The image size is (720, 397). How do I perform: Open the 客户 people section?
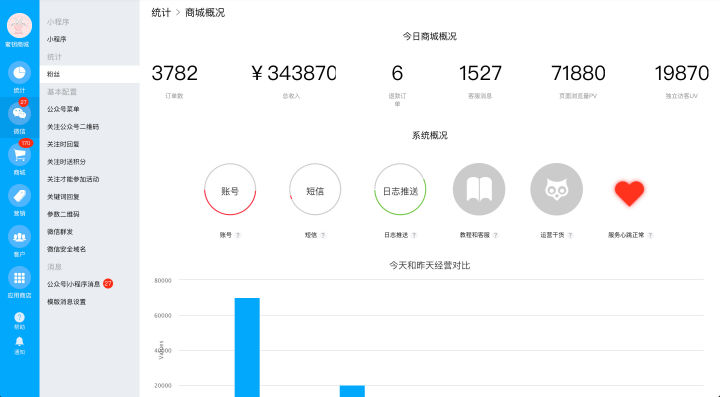(19, 237)
